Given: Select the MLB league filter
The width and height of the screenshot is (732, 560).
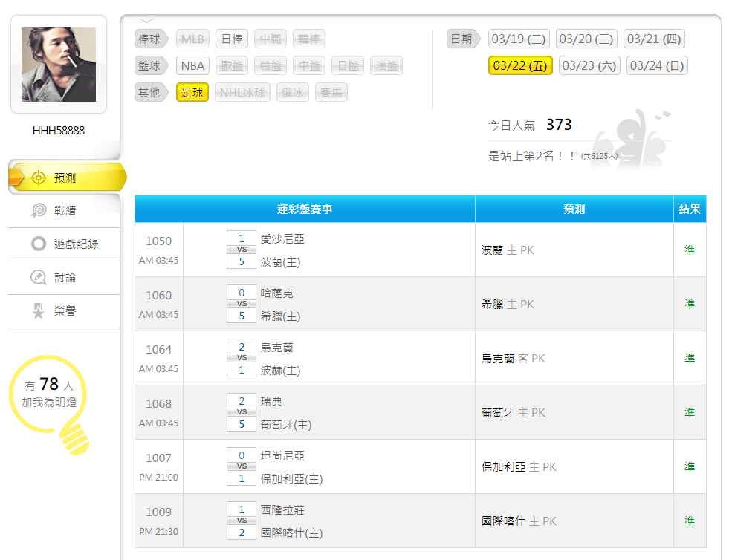Looking at the screenshot, I should (x=192, y=39).
